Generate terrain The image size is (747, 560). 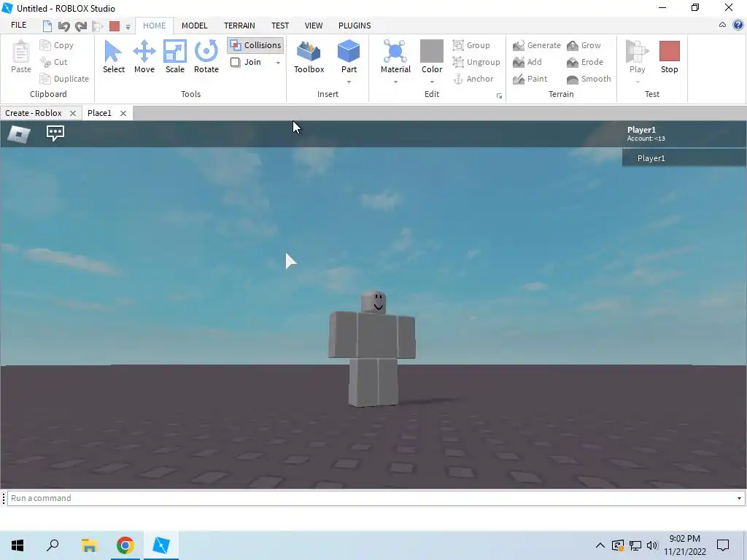click(x=537, y=45)
